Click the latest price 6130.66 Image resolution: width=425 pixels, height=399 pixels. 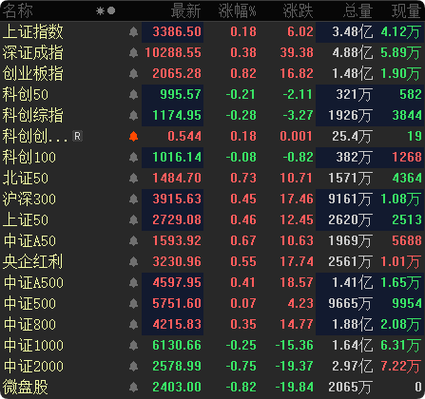click(x=177, y=345)
